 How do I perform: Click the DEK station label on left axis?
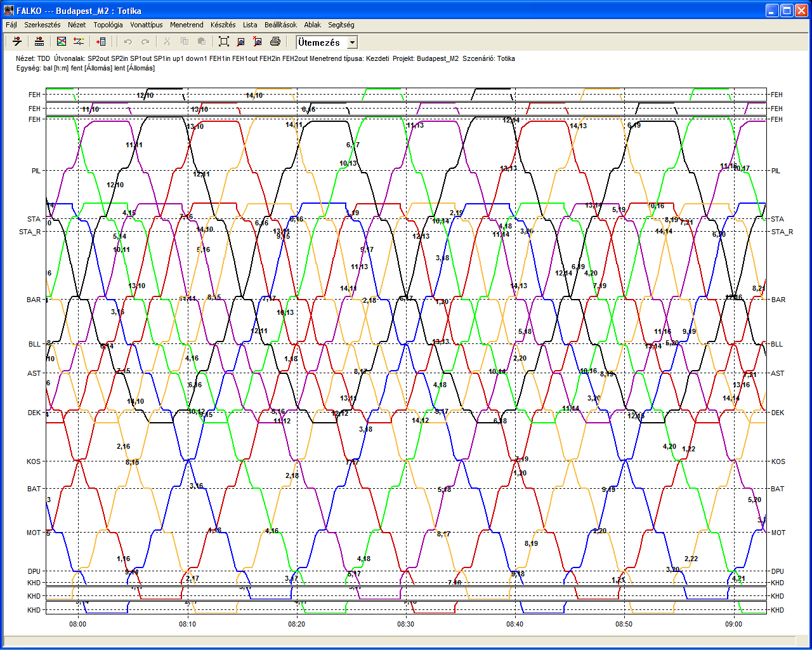click(34, 413)
